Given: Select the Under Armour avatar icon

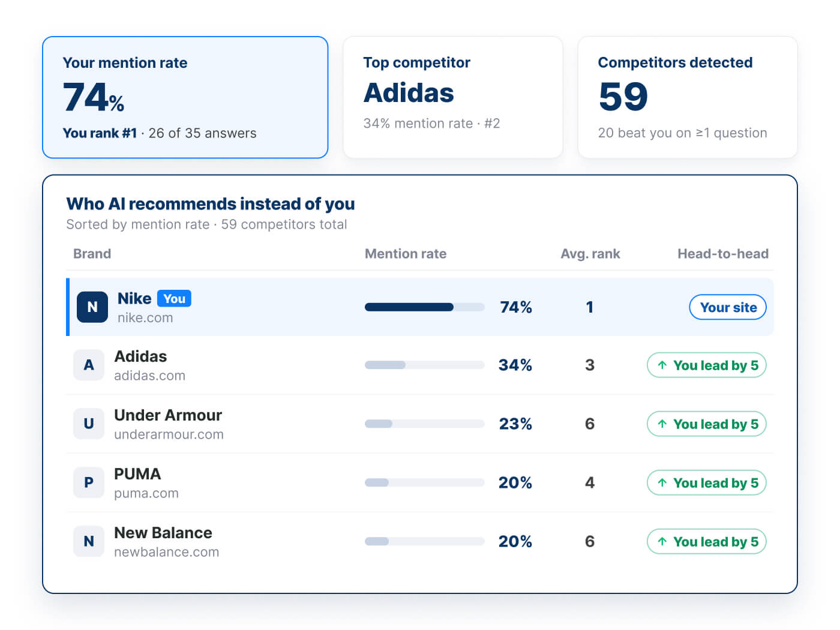Looking at the screenshot, I should tap(89, 424).
